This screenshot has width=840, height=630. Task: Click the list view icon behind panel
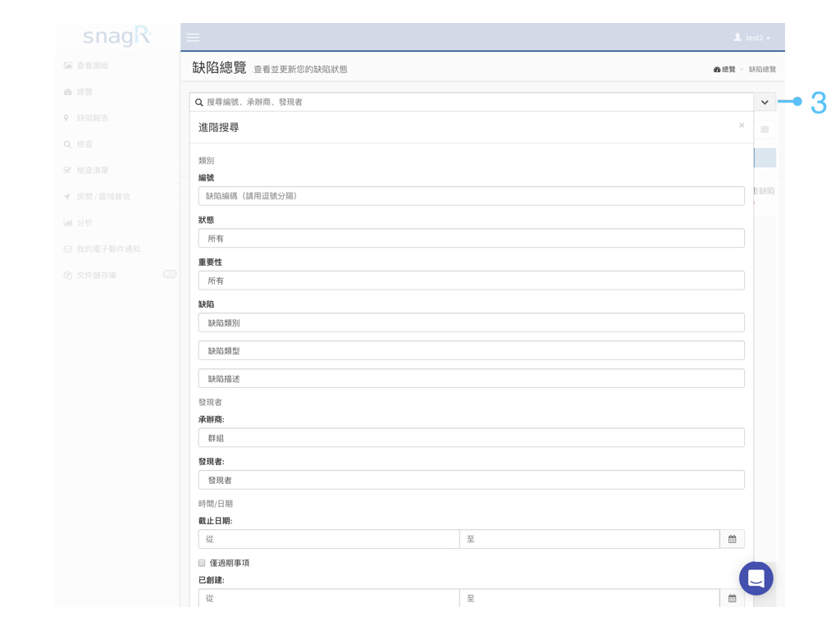click(765, 130)
